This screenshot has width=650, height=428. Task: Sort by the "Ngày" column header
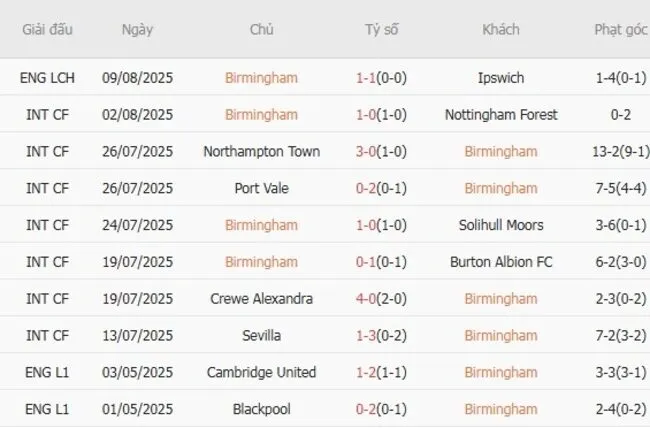tap(137, 29)
